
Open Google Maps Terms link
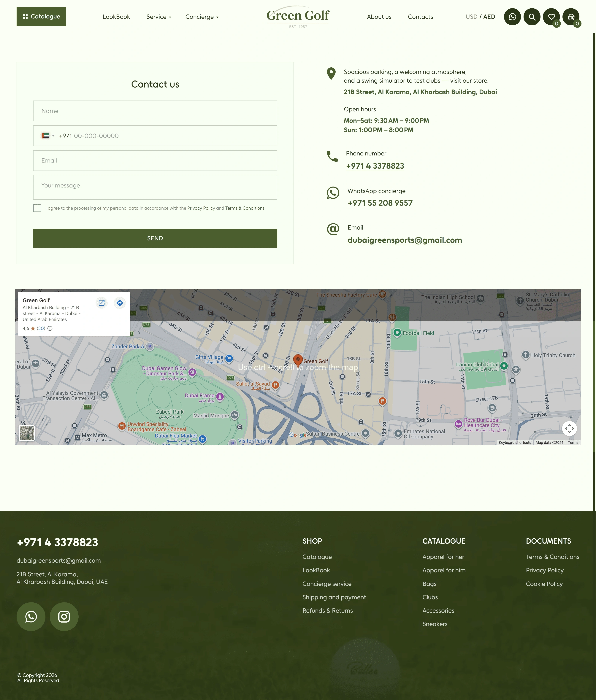pyautogui.click(x=573, y=443)
